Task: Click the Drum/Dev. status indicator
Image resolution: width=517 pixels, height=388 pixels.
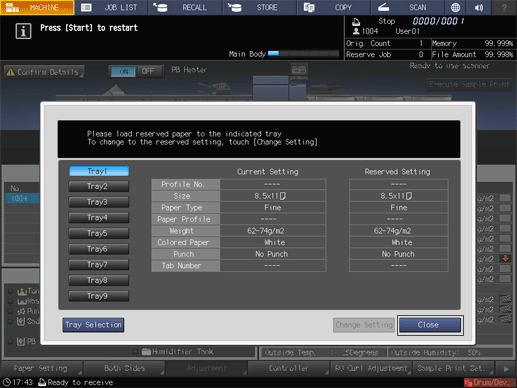Action: [x=490, y=382]
